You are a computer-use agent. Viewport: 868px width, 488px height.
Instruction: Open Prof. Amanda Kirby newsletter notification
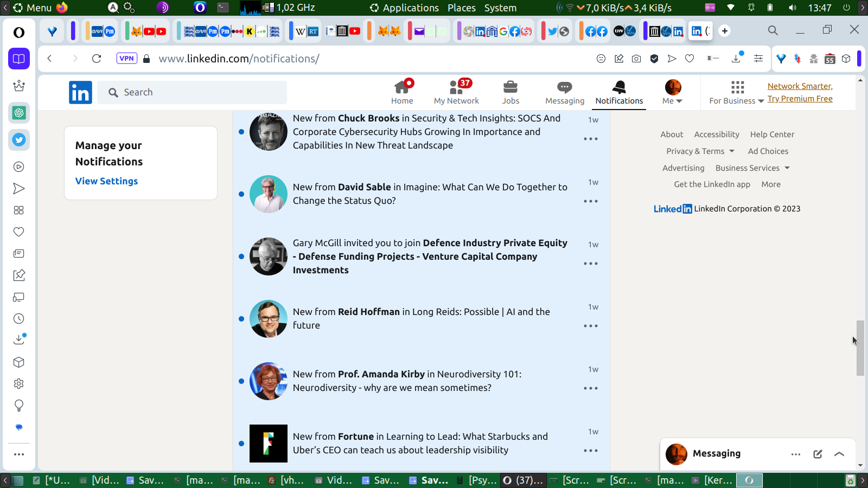422,381
